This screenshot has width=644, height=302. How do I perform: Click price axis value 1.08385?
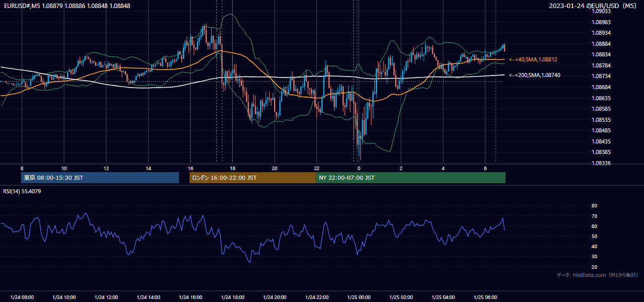pyautogui.click(x=601, y=152)
